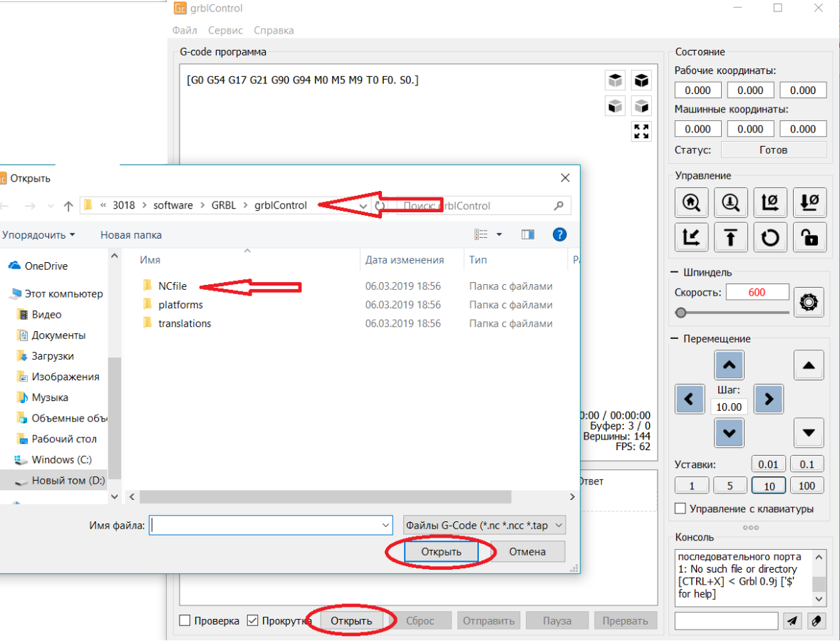This screenshot has height=641, width=840.
Task: Lower Z axis with down triangle
Action: tap(809, 433)
